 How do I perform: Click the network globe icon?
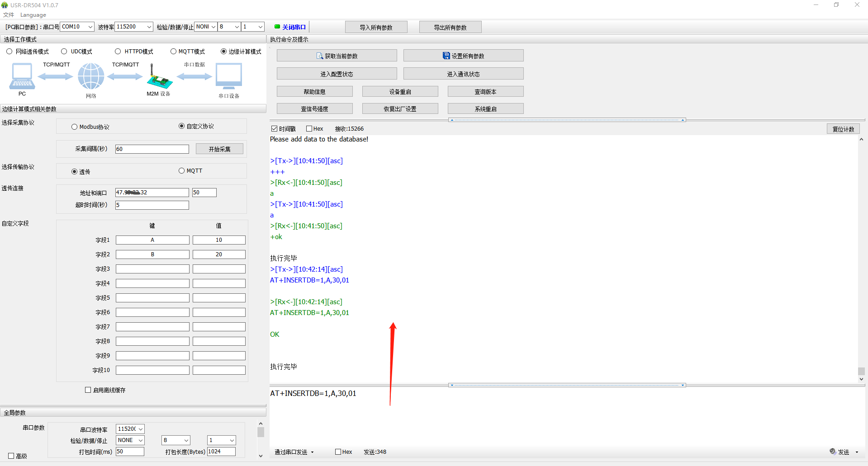click(x=91, y=76)
